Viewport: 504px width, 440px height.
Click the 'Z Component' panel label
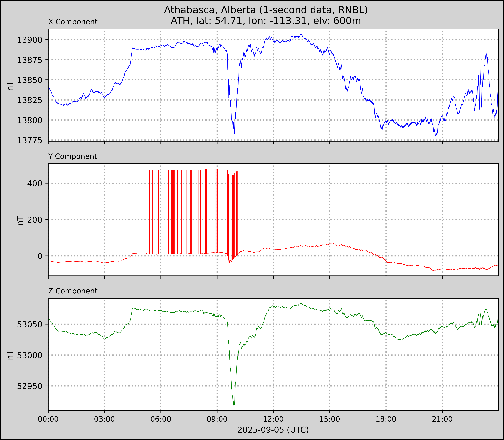pyautogui.click(x=73, y=291)
